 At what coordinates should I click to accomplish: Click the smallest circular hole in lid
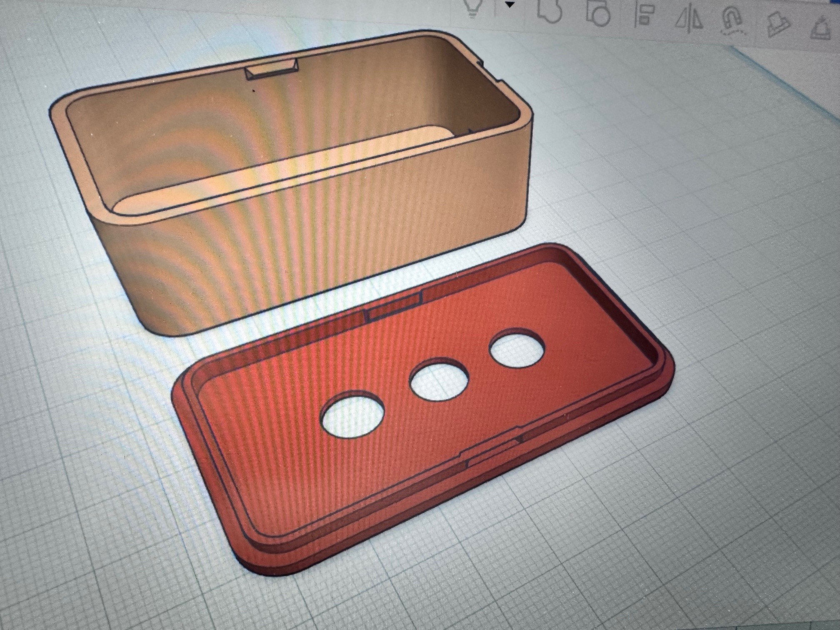(x=517, y=349)
